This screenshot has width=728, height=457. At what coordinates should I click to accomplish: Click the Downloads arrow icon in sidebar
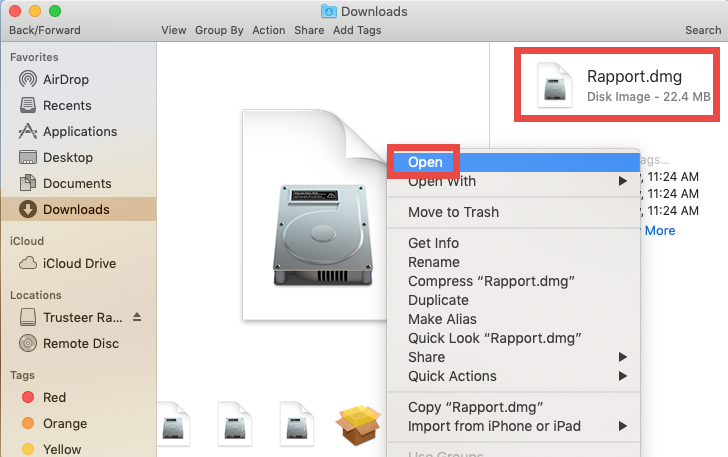(28, 209)
